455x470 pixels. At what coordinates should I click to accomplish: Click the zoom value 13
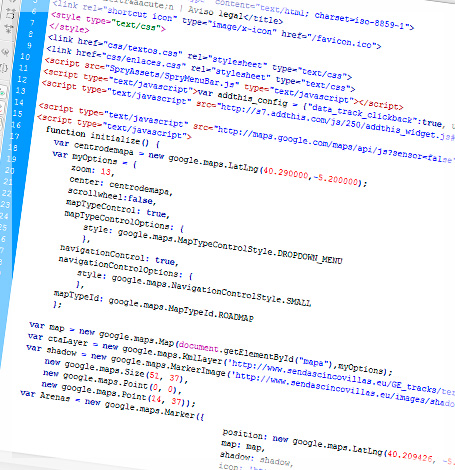click(106, 172)
